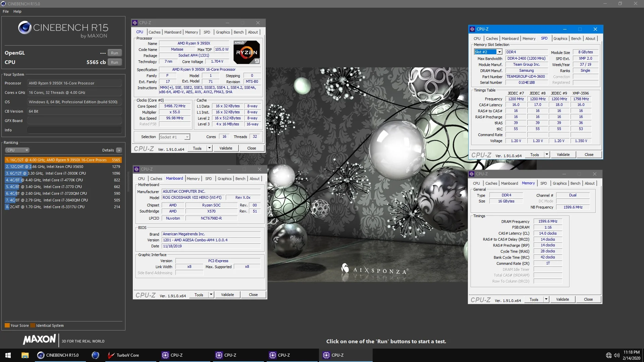The width and height of the screenshot is (644, 362).
Task: Open File Explorer from the taskbar
Action: [25, 355]
